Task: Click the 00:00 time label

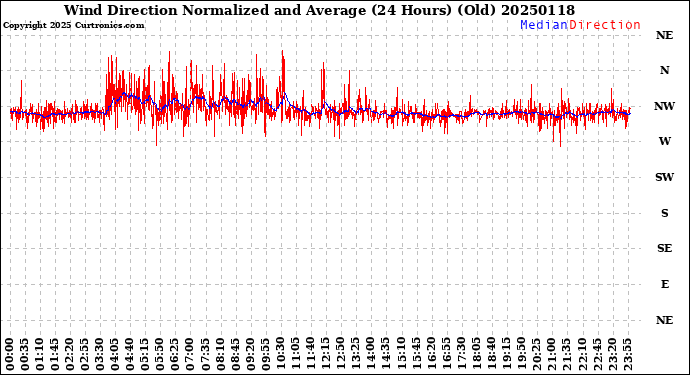Action: coord(10,354)
